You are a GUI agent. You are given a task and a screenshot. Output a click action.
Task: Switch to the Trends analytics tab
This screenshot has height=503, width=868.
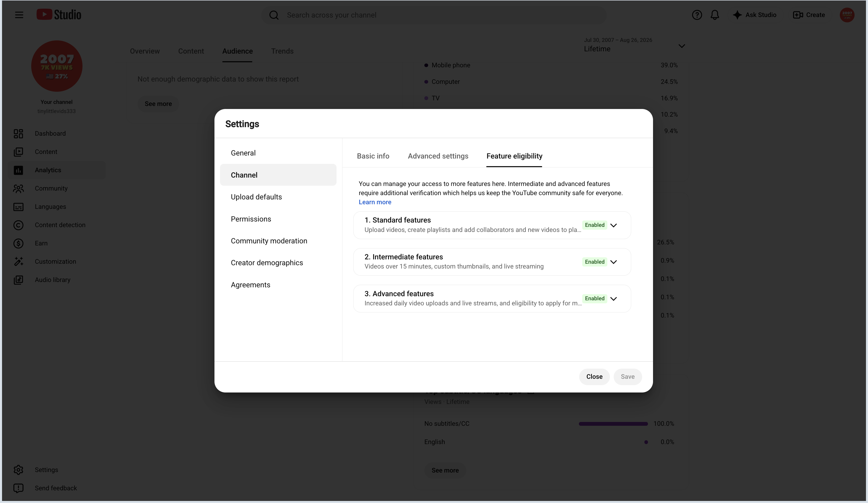282,51
